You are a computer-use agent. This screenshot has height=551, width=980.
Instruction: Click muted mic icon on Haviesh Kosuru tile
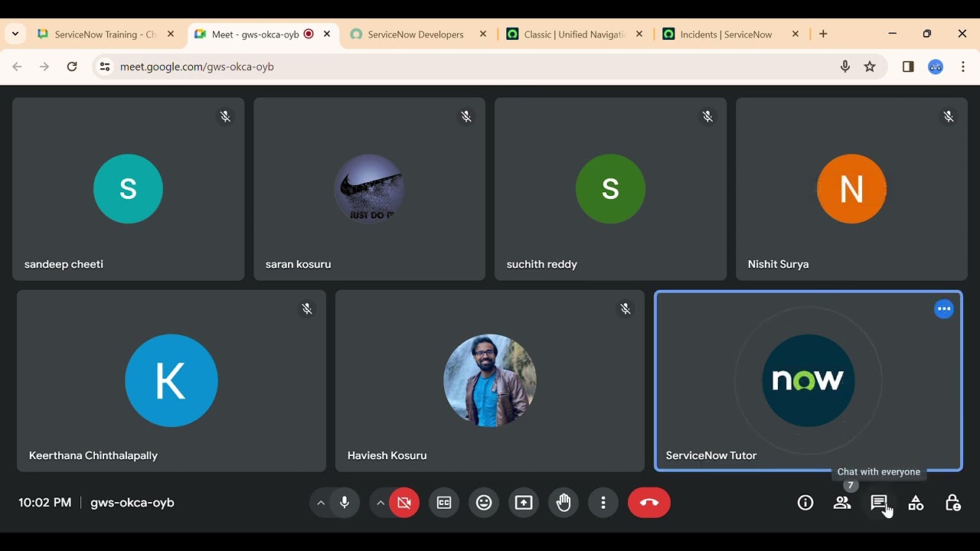click(626, 308)
